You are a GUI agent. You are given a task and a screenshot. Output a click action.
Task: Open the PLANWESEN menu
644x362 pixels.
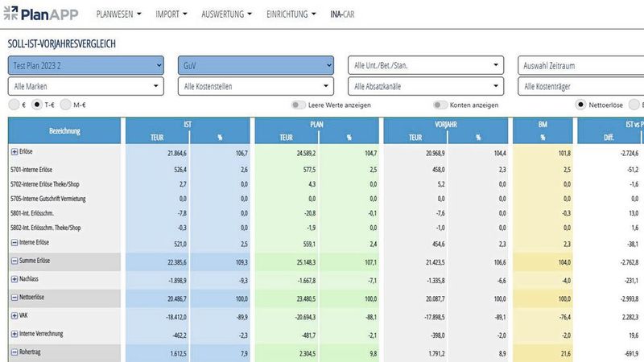click(118, 14)
